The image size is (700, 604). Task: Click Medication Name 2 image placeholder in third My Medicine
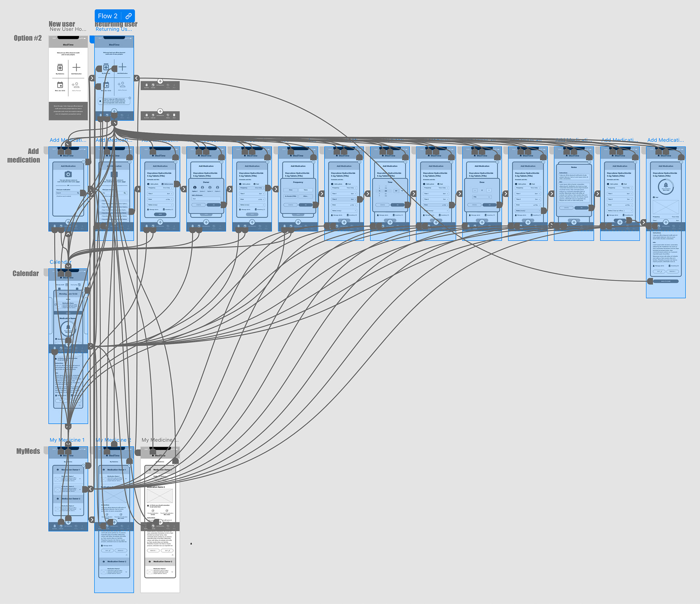[x=160, y=496]
